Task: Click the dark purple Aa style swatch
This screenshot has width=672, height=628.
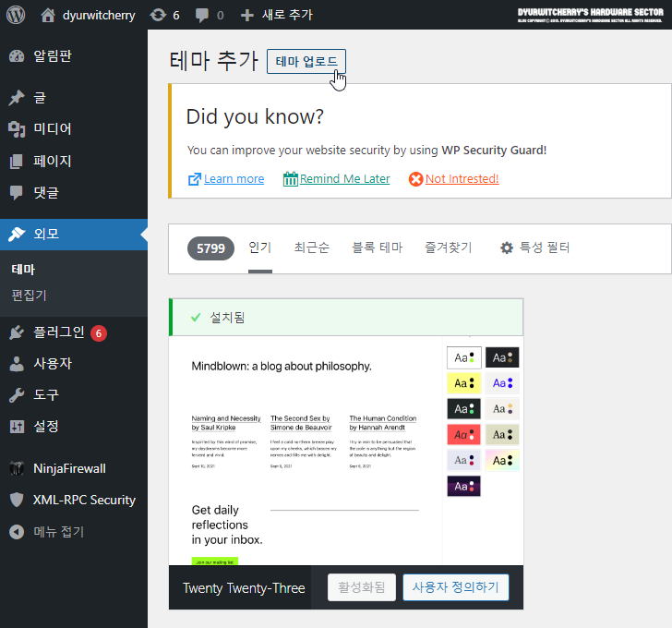Action: click(x=464, y=486)
